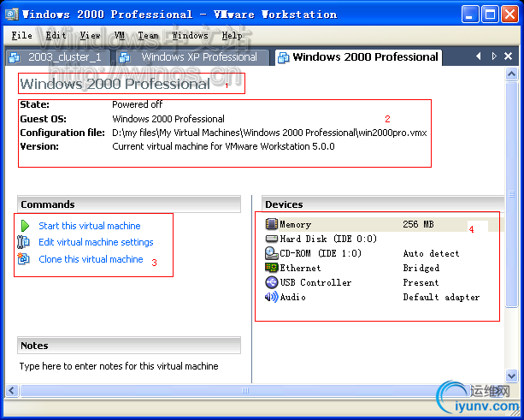Image resolution: width=524 pixels, height=420 pixels.
Task: Switch to the Windows XP Professional tab
Action: click(x=193, y=57)
